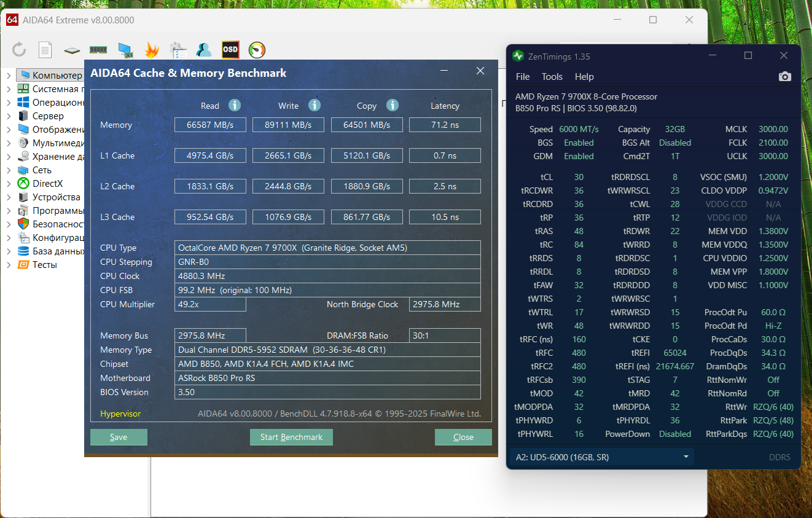
Task: Click the Программы tree icon
Action: [23, 210]
